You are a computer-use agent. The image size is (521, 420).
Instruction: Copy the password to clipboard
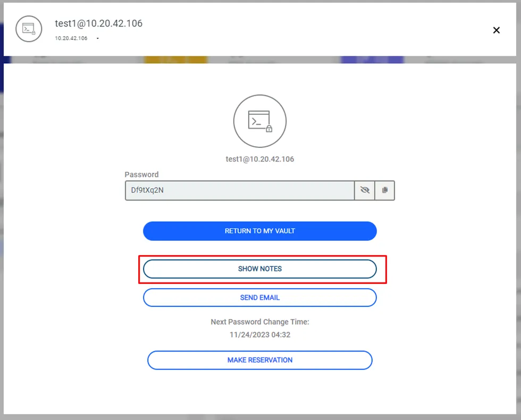[x=385, y=190]
